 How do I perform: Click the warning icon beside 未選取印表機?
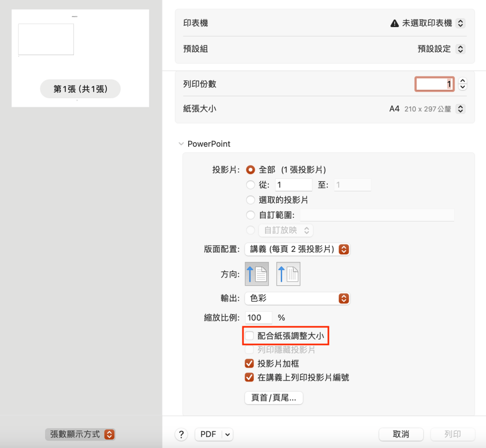394,23
